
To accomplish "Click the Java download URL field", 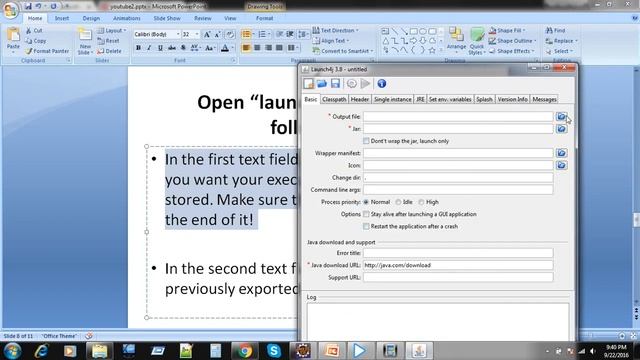I will pos(458,265).
